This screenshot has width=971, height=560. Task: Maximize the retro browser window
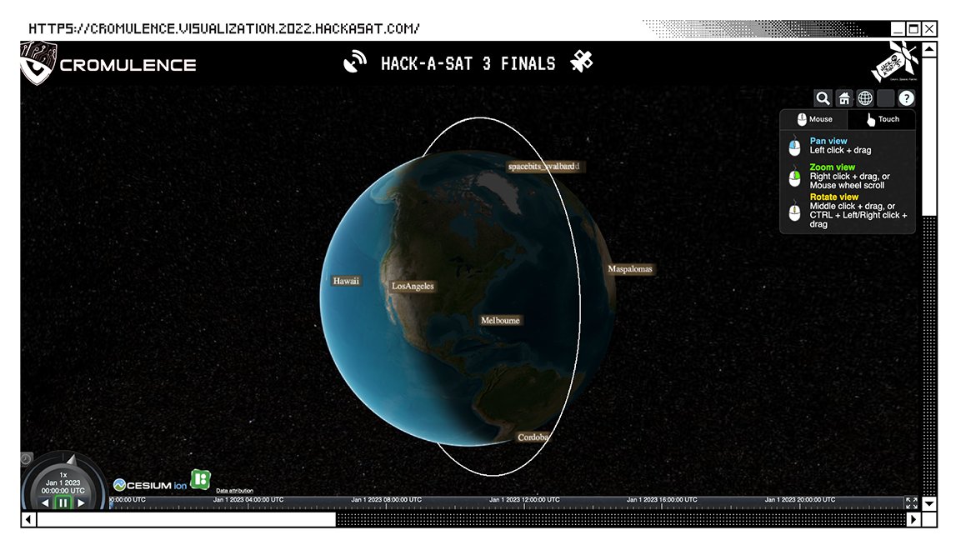point(913,28)
